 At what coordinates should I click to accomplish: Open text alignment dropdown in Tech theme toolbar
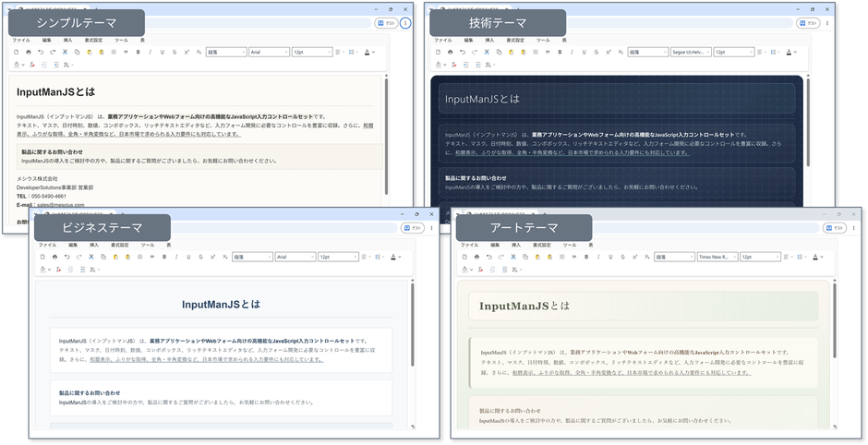pyautogui.click(x=762, y=52)
